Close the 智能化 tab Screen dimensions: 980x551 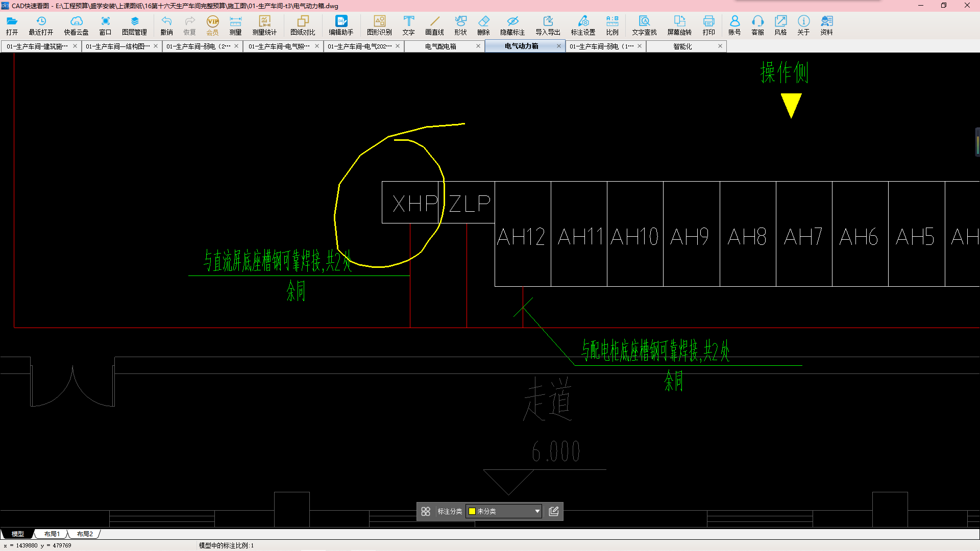click(x=720, y=46)
